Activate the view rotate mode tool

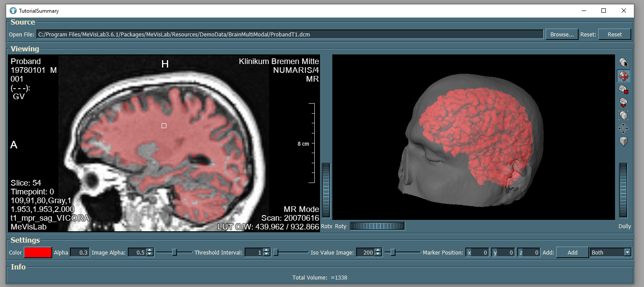pyautogui.click(x=623, y=76)
